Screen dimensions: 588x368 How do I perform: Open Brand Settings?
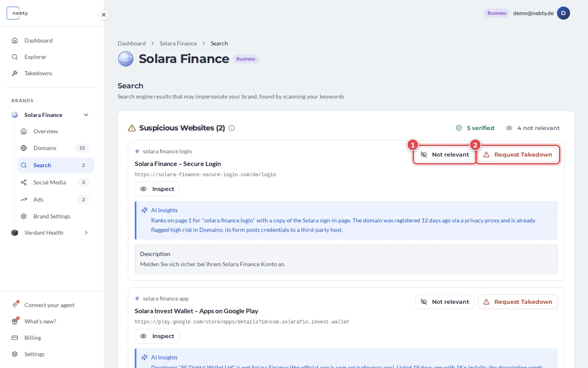(56, 216)
